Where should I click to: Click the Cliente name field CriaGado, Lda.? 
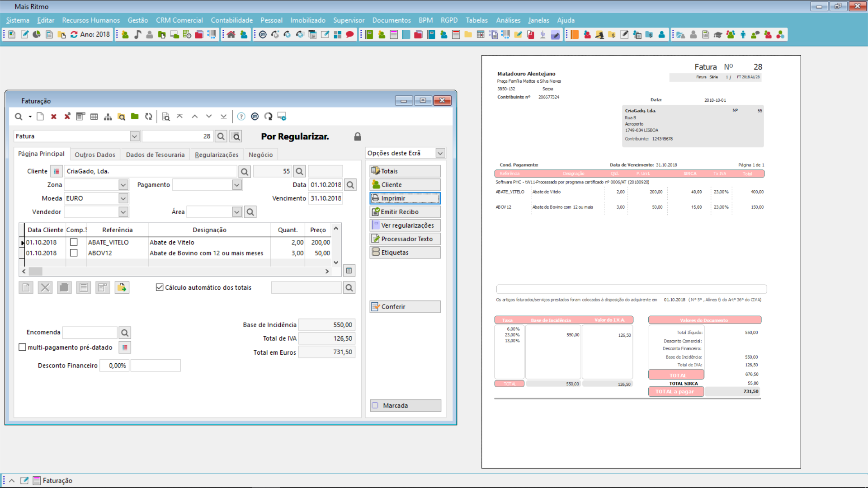(x=151, y=171)
